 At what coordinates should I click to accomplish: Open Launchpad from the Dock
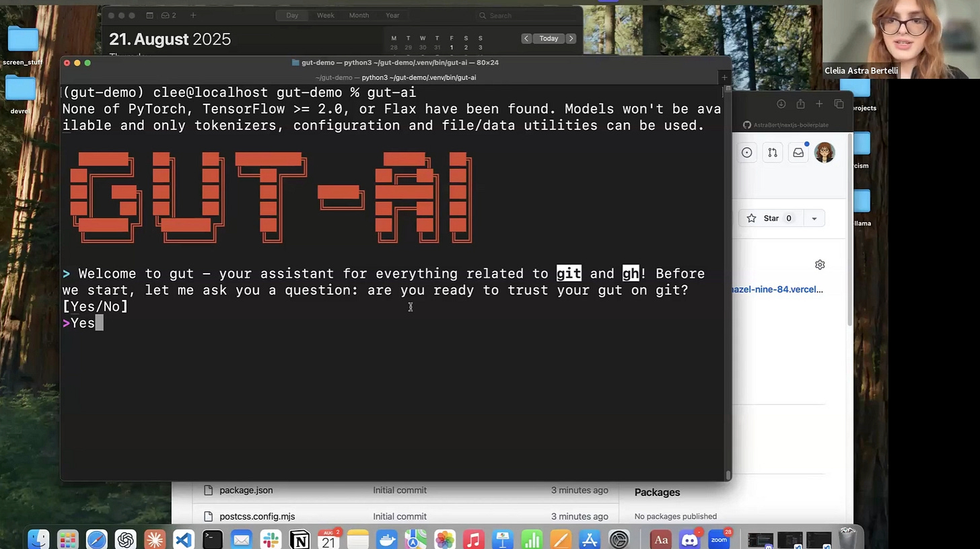tap(67, 540)
